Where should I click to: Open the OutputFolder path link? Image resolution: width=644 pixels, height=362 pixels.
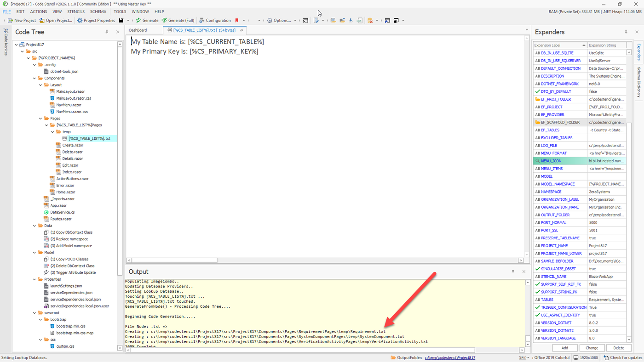point(450,357)
